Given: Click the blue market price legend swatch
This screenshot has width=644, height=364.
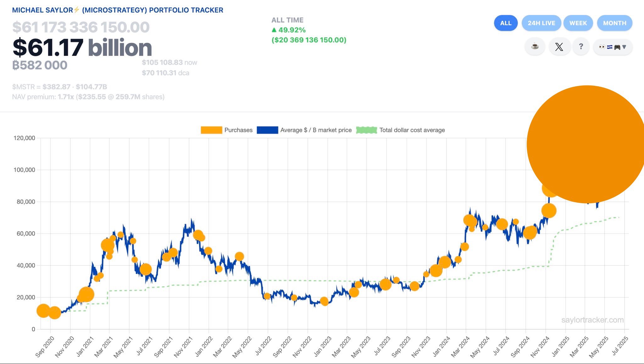Looking at the screenshot, I should pos(267,130).
